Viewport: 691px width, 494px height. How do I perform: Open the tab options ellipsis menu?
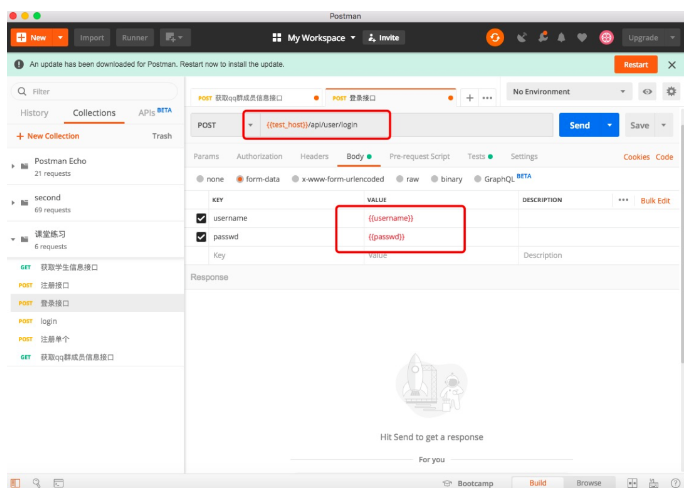click(487, 98)
